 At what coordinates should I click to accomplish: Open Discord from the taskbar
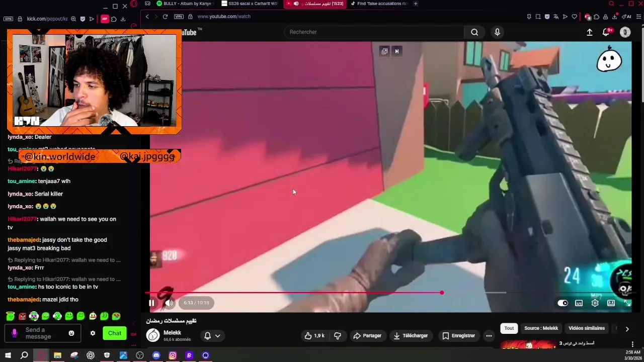point(156,355)
